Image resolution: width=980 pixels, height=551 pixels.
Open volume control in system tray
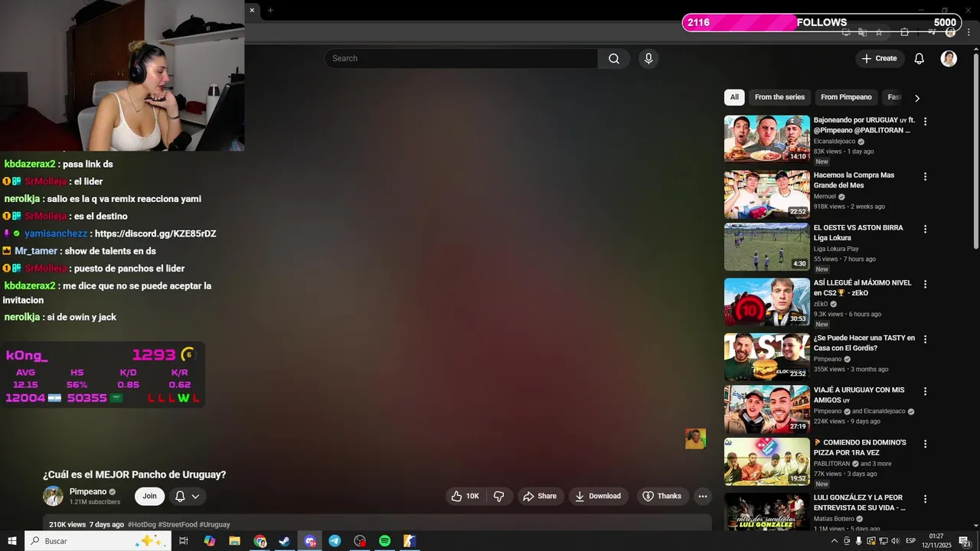click(x=895, y=541)
